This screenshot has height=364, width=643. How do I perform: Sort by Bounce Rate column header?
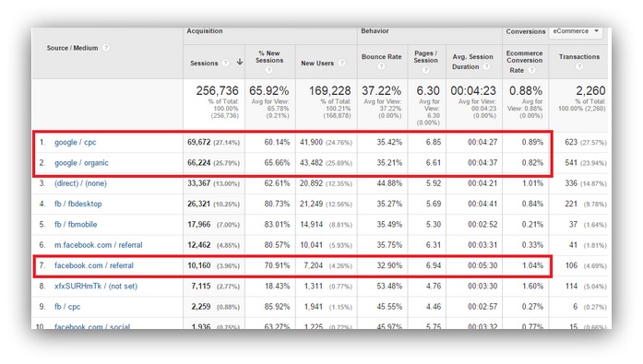(381, 57)
